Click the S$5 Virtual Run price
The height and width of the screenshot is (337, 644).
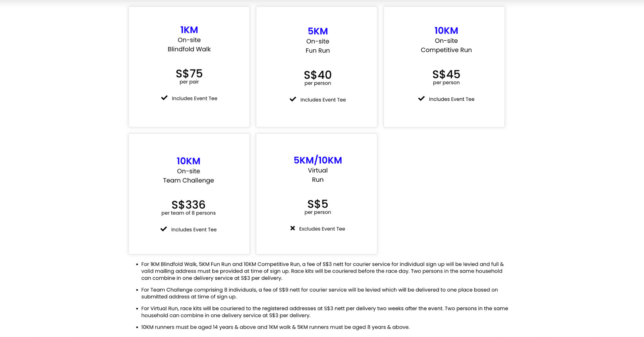[x=318, y=204]
